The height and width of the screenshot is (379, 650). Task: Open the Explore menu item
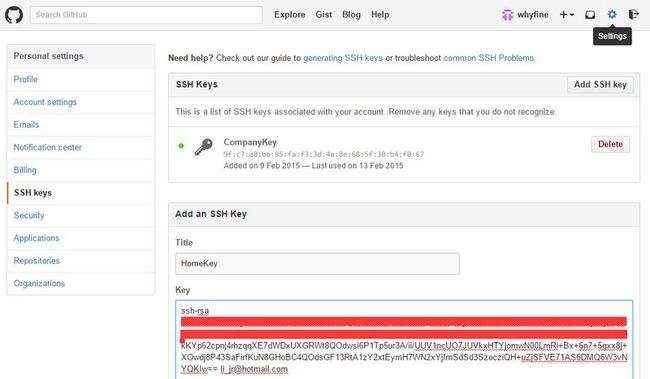[289, 15]
